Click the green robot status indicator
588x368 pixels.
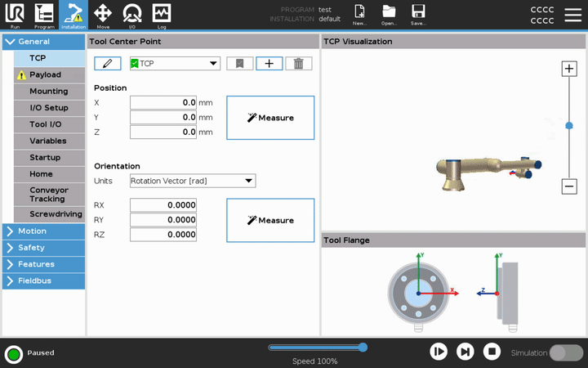[14, 354]
